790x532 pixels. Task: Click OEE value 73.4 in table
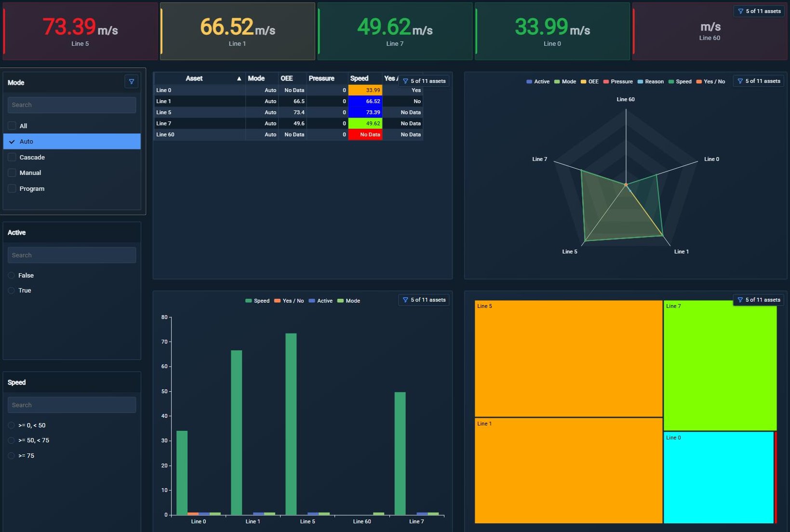[299, 112]
